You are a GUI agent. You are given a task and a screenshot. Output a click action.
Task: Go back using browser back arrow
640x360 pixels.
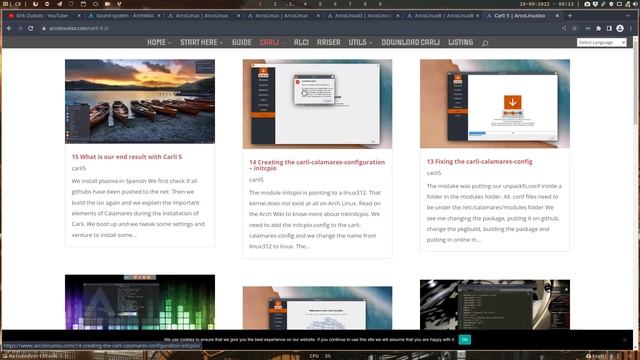coord(9,29)
